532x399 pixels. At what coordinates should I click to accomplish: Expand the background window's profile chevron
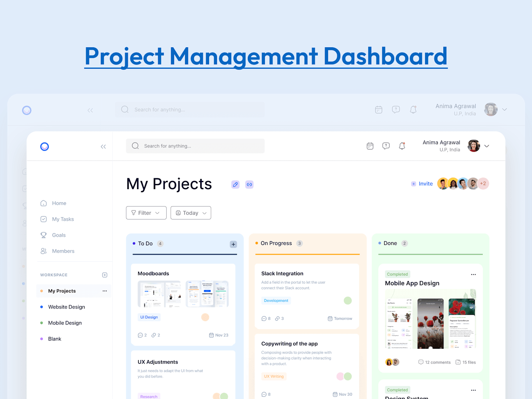(x=504, y=109)
